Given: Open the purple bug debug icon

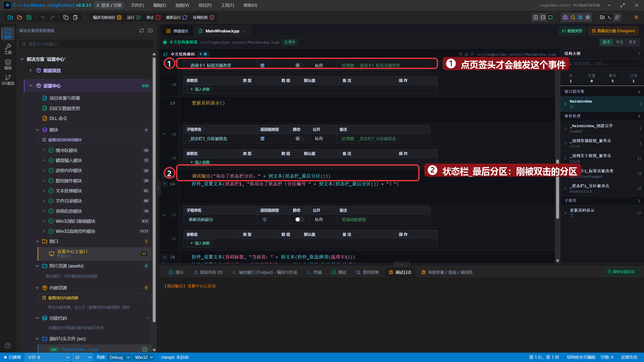Looking at the screenshot, I should 565,17.
